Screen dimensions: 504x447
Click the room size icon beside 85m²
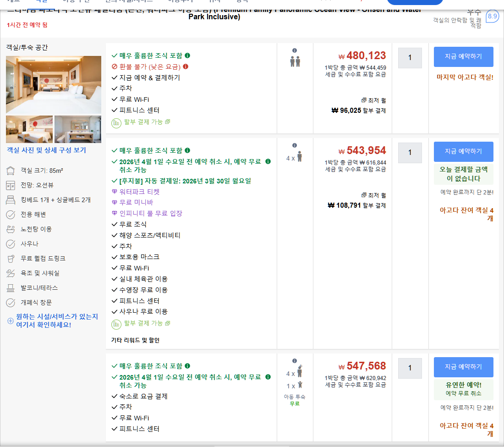(11, 171)
